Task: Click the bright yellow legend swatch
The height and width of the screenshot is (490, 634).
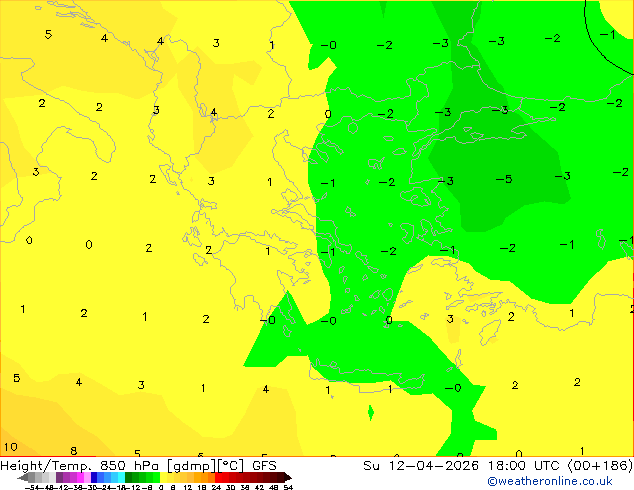Action: coord(163,477)
